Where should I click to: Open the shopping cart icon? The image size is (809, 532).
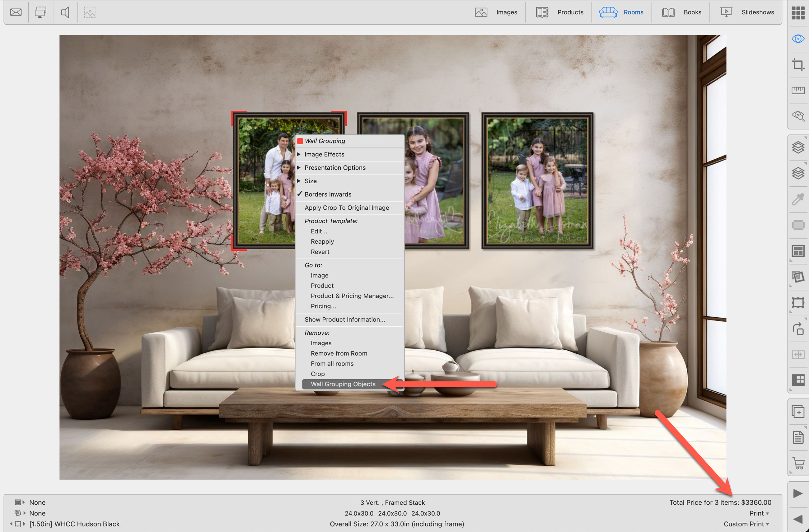click(x=798, y=463)
